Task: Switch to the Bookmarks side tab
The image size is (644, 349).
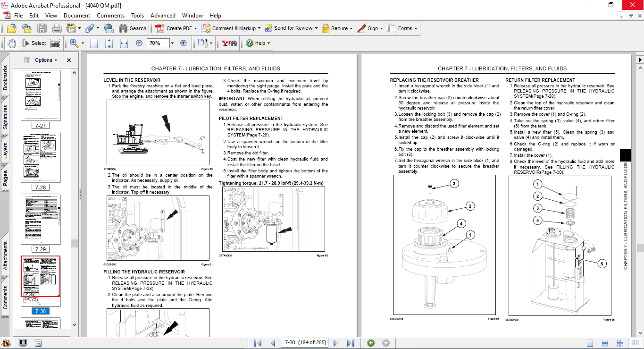Action: [6, 77]
